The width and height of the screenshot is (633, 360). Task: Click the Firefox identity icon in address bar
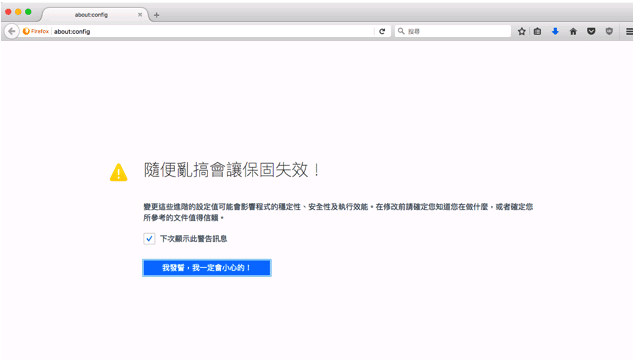pyautogui.click(x=36, y=31)
